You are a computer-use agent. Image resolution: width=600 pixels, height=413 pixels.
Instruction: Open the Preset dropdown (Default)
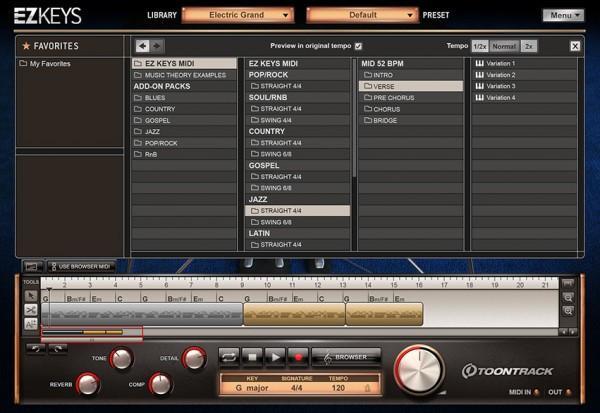pyautogui.click(x=362, y=15)
